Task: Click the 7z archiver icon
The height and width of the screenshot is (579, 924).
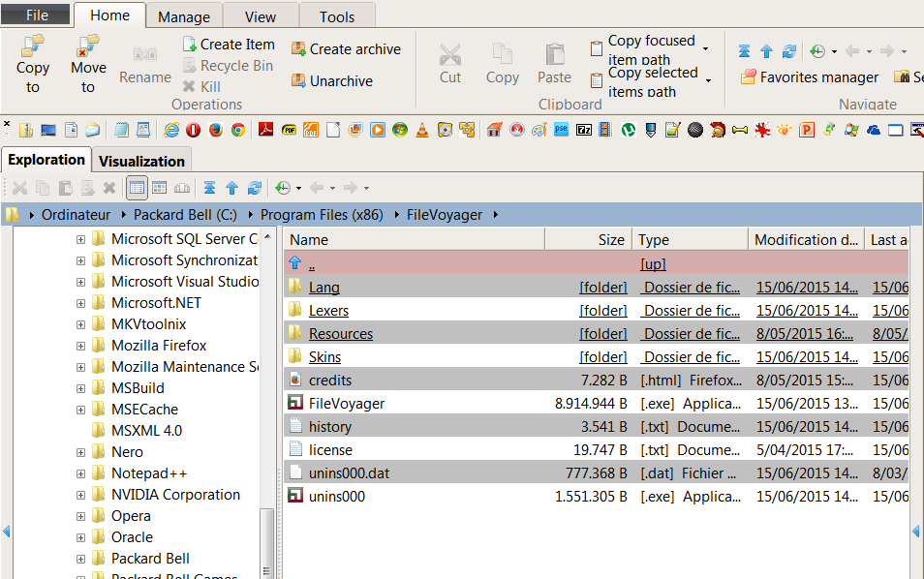Action: click(583, 130)
